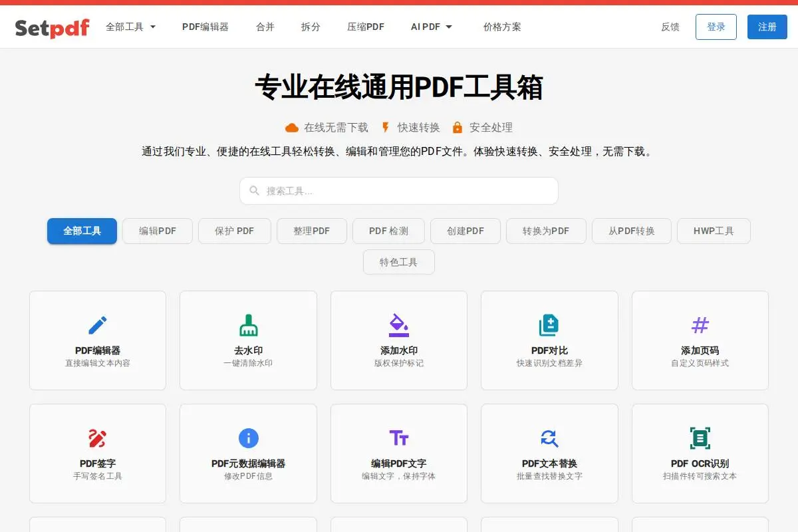The width and height of the screenshot is (798, 532).
Task: Click the 快速识别文档差异 description
Action: pyautogui.click(x=549, y=364)
